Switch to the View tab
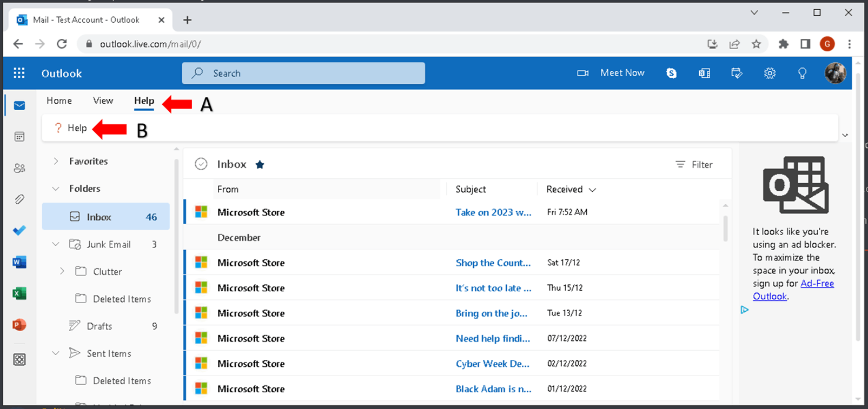 pyautogui.click(x=103, y=100)
